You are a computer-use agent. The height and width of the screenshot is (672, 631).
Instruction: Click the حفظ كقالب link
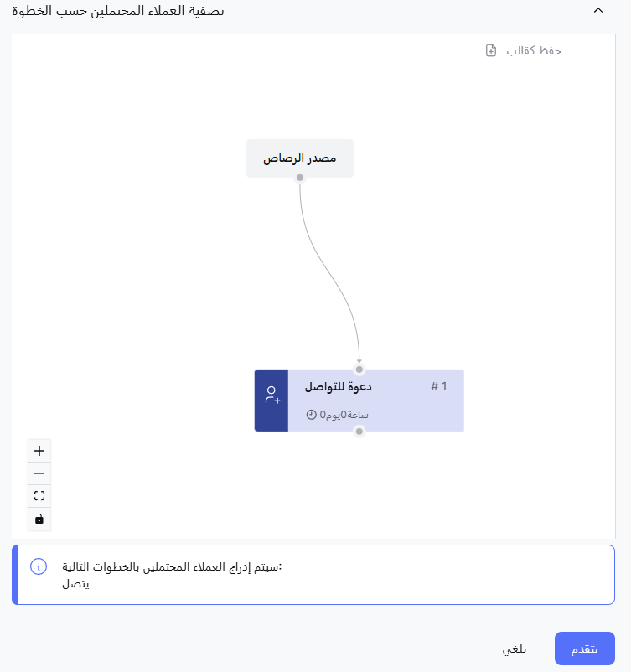coord(534,50)
